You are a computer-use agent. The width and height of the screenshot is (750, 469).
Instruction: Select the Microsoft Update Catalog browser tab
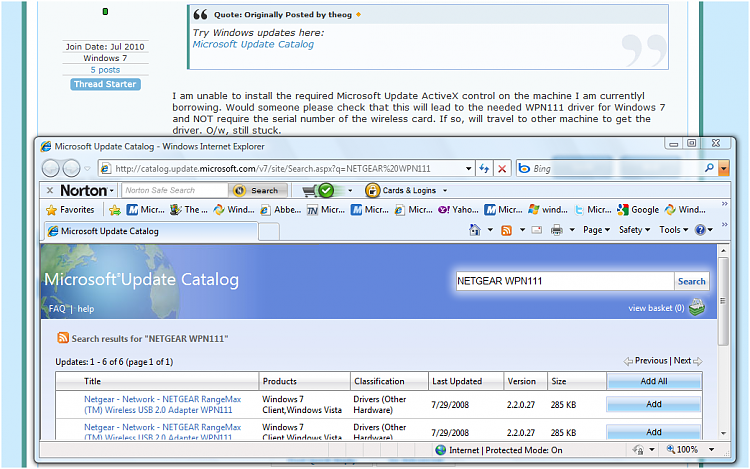pyautogui.click(x=151, y=231)
